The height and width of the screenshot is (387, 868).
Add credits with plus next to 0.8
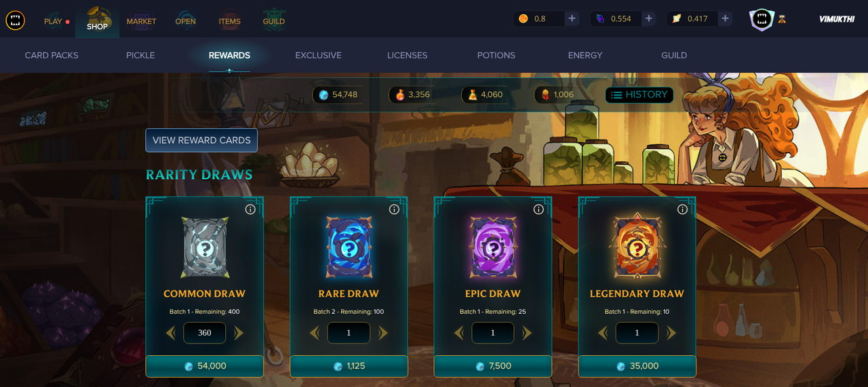click(572, 19)
